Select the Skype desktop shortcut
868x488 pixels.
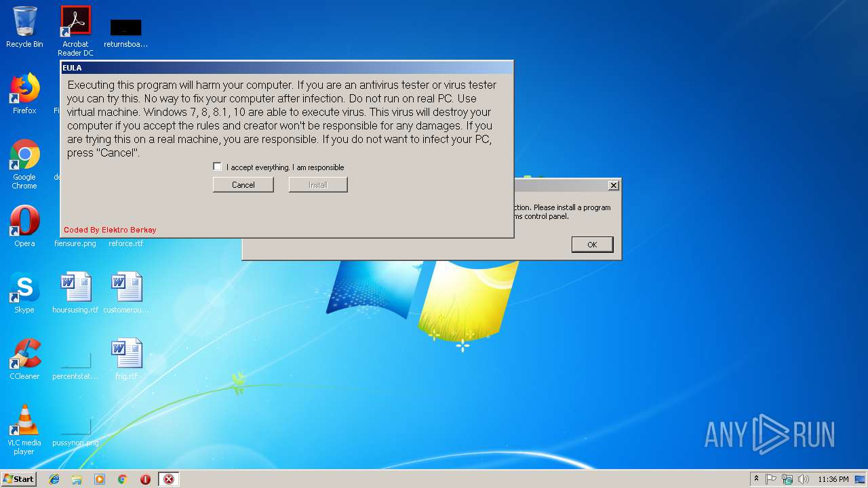click(24, 292)
